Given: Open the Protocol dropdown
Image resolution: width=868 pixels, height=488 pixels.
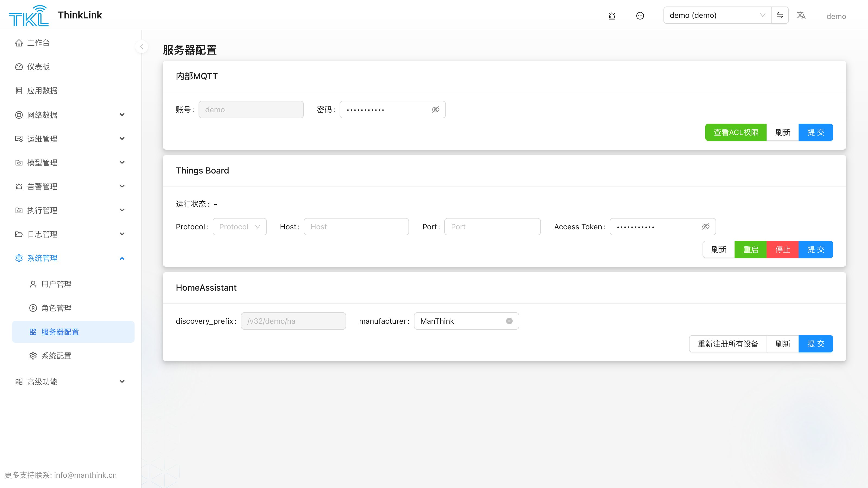Looking at the screenshot, I should 240,227.
